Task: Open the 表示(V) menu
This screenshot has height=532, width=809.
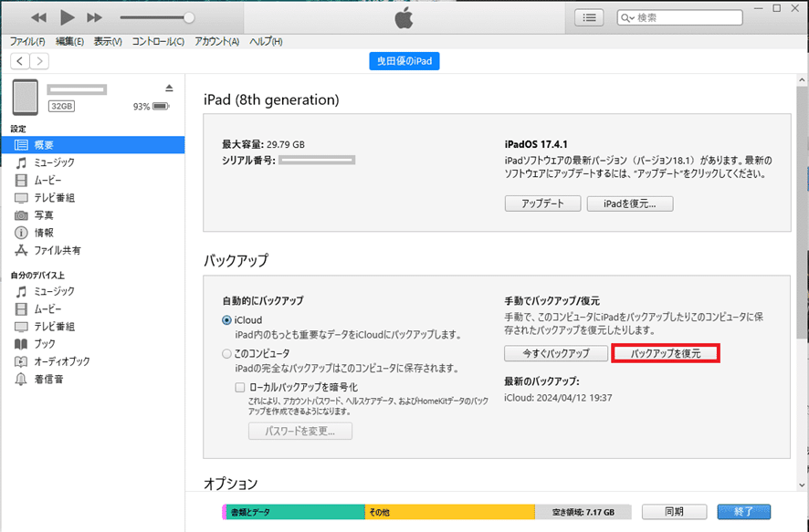Action: (x=108, y=42)
